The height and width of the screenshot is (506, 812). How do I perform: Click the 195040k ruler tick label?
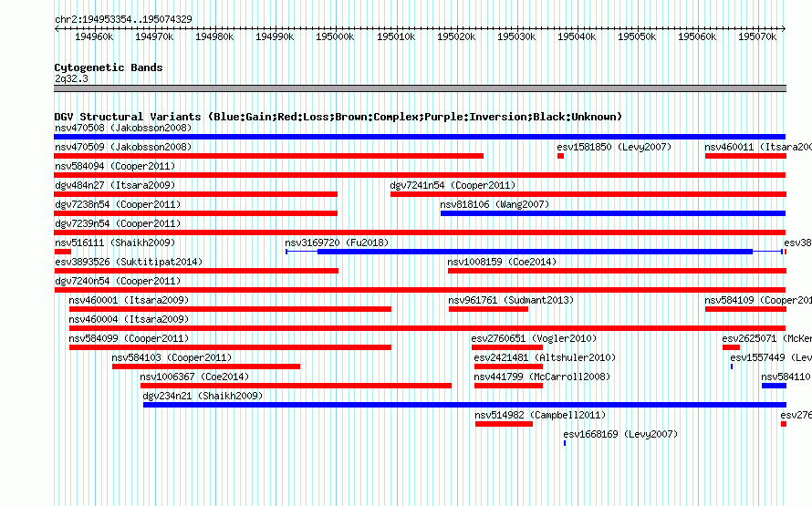pyautogui.click(x=577, y=36)
